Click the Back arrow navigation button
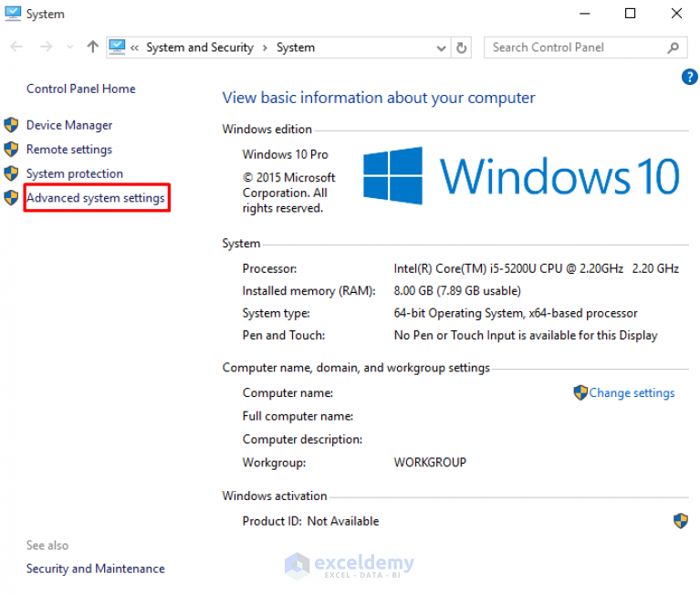Screen dimensions: 700x595 16,47
